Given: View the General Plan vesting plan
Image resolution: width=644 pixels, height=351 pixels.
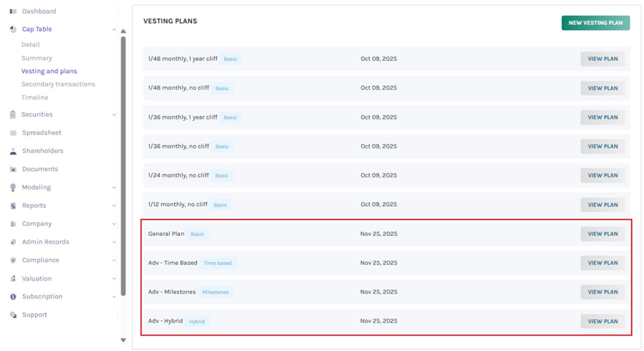Looking at the screenshot, I should coord(602,234).
